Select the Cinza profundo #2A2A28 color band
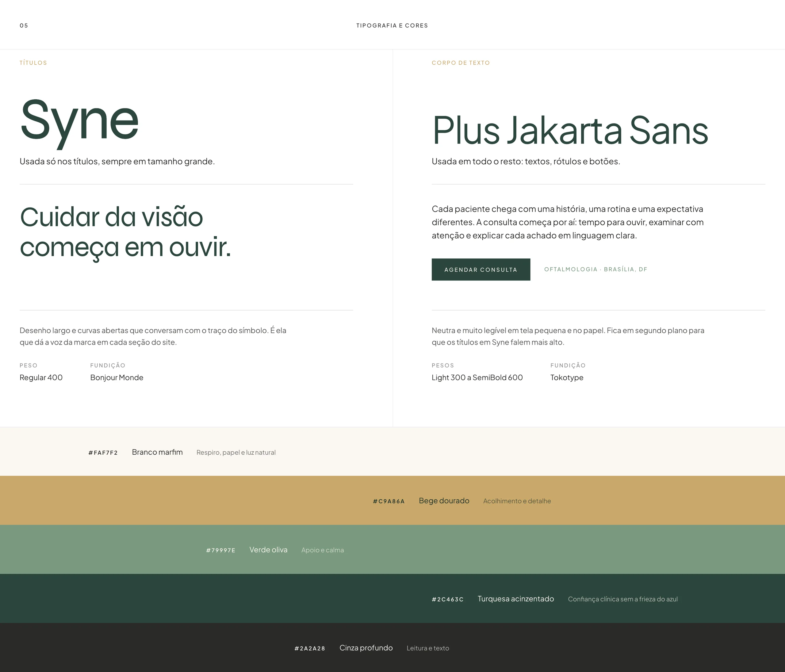Screen dimensions: 785x672 coord(392,647)
